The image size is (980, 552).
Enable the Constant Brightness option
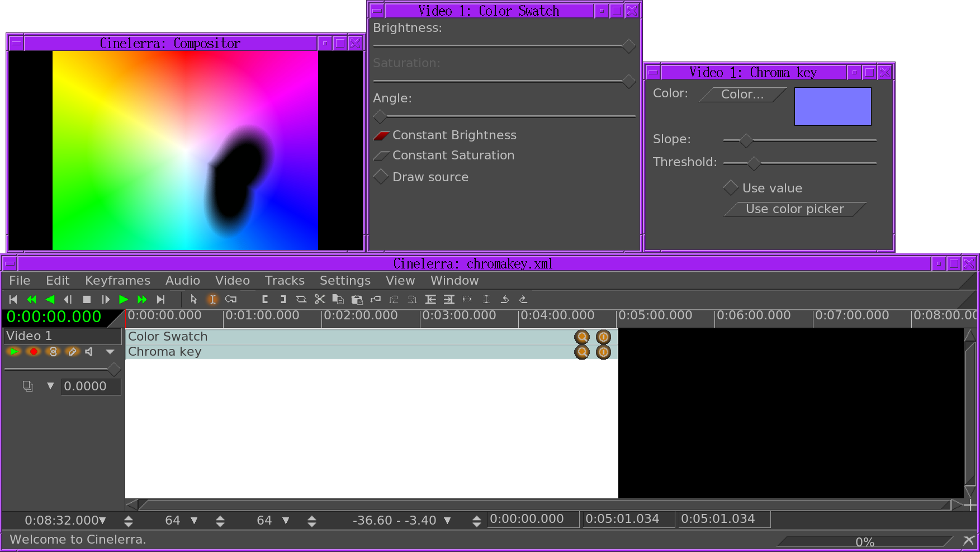[445, 135]
